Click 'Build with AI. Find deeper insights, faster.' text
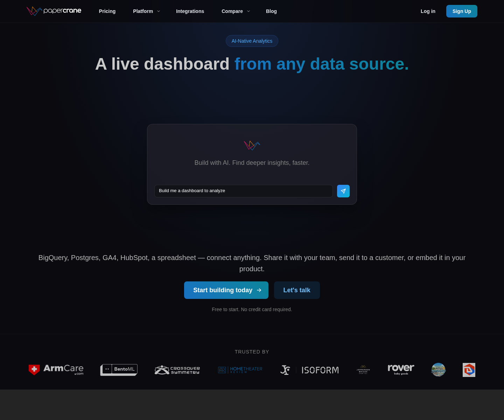Image resolution: width=504 pixels, height=420 pixels. point(252,163)
